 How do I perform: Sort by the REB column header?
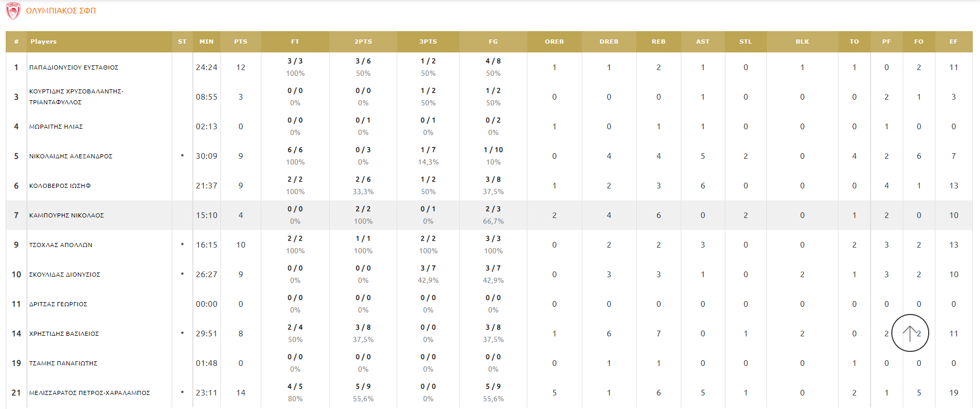click(x=658, y=42)
